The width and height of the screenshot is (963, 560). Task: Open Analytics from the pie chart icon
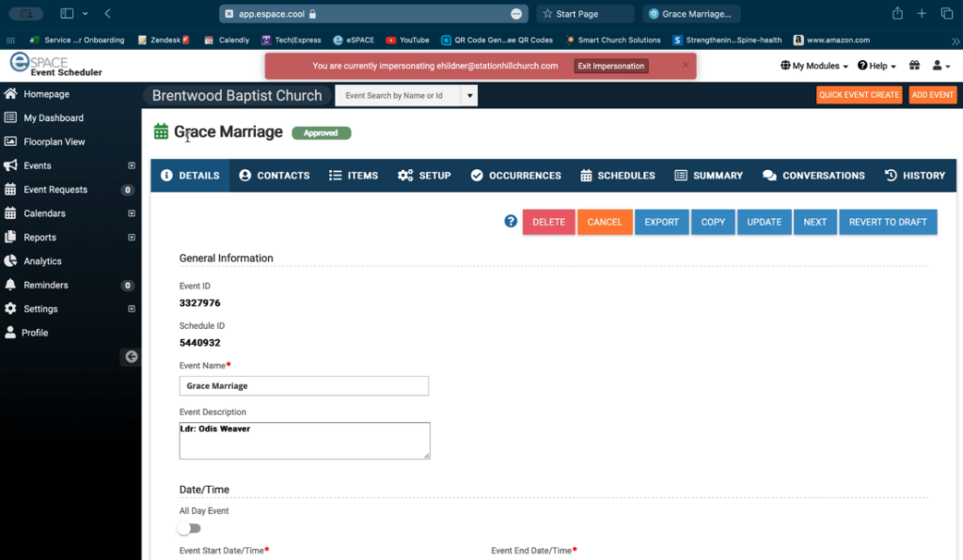(10, 261)
